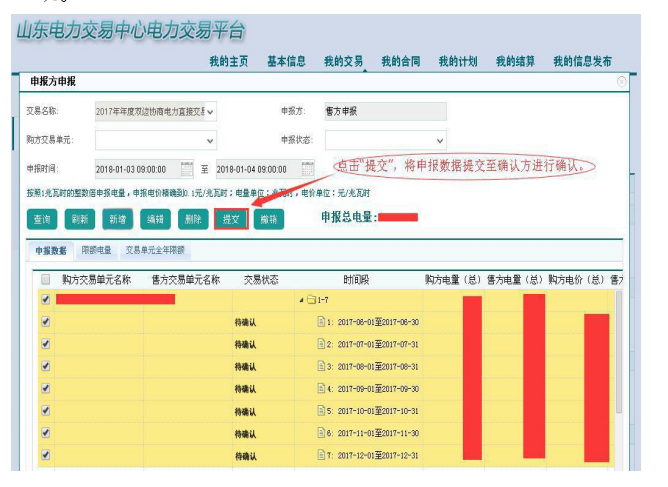Click the 查询 query button
Image resolution: width=668 pixels, height=487 pixels.
pos(41,219)
